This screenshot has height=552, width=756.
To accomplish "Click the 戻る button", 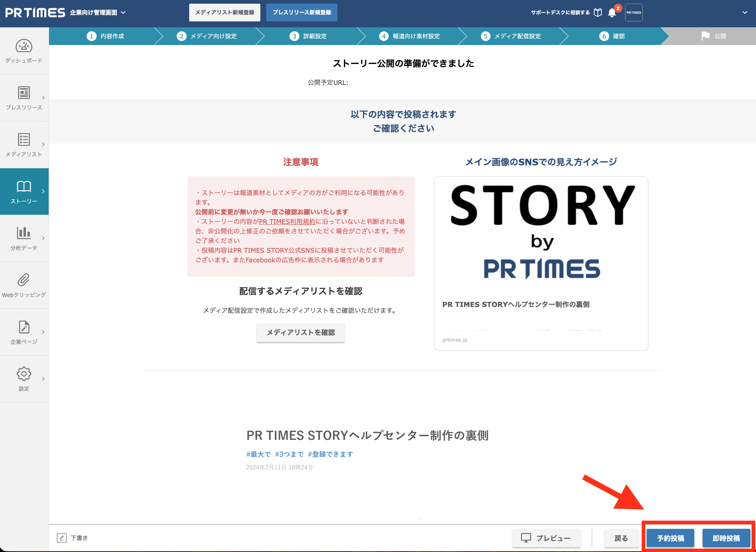I will pyautogui.click(x=621, y=538).
